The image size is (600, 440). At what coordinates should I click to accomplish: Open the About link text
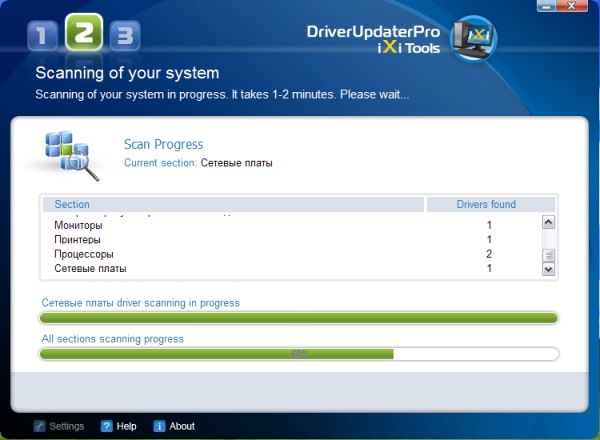182,426
